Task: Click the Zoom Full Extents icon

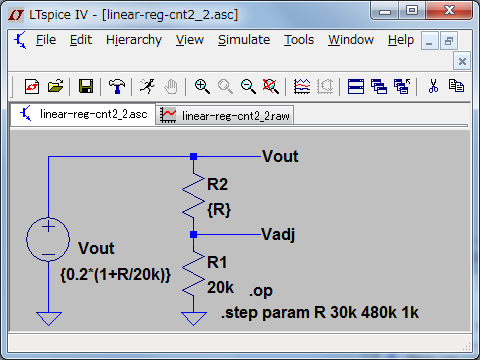Action: [271, 87]
